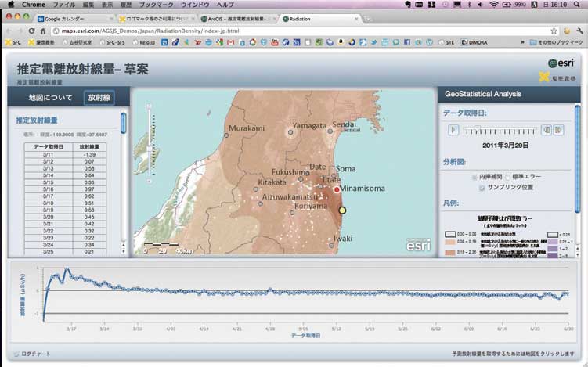
Task: Select the 内挿補間 radio button
Action: [x=474, y=177]
